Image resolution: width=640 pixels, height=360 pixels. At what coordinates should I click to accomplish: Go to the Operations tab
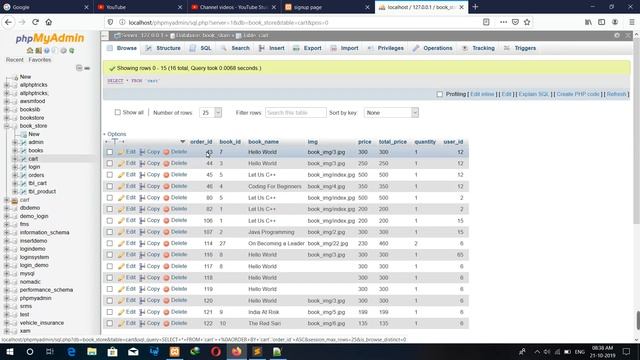(432, 48)
